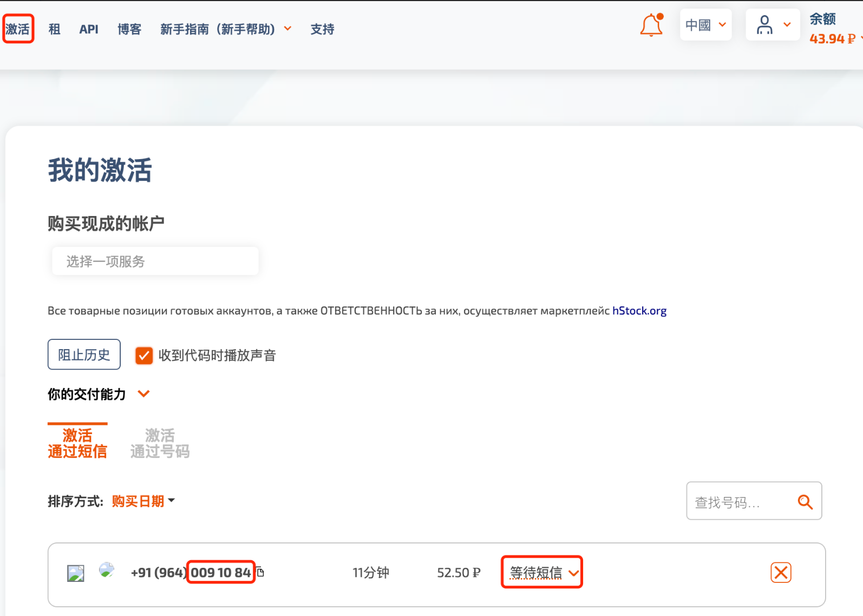The image size is (863, 616).
Task: Copy the phone number with copy icon
Action: click(260, 572)
